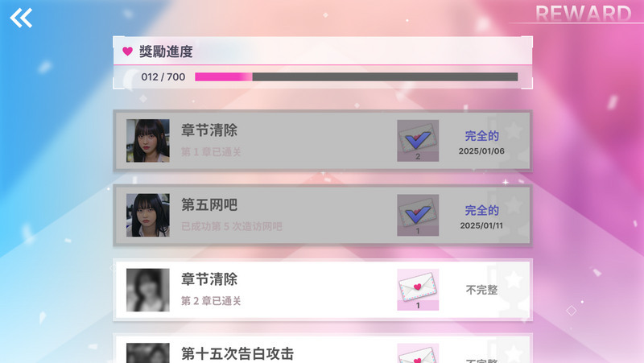Claim the pink envelope for 第 2 章已通关
644x363 pixels.
coord(418,290)
